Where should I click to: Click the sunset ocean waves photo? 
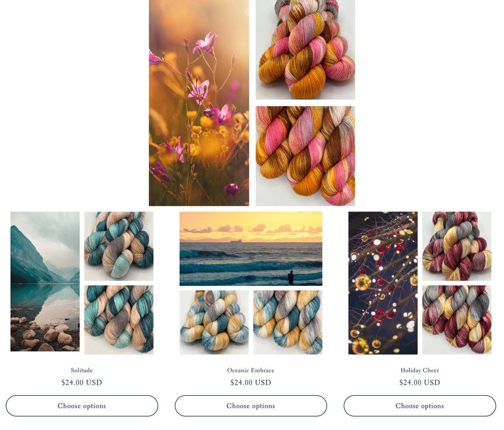[x=250, y=249]
